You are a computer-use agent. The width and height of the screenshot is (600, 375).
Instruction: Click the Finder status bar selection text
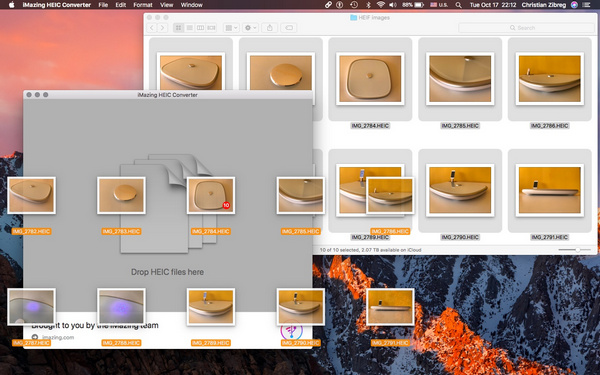tap(370, 250)
